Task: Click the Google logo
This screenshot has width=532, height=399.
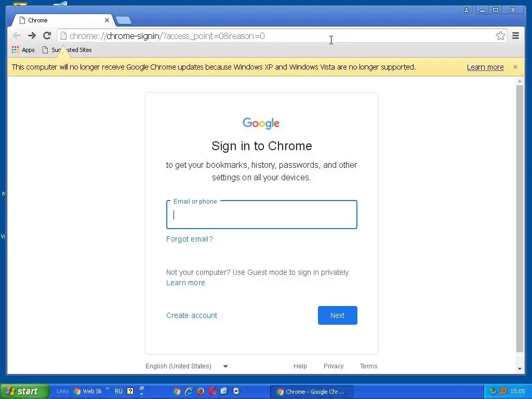Action: coord(261,123)
